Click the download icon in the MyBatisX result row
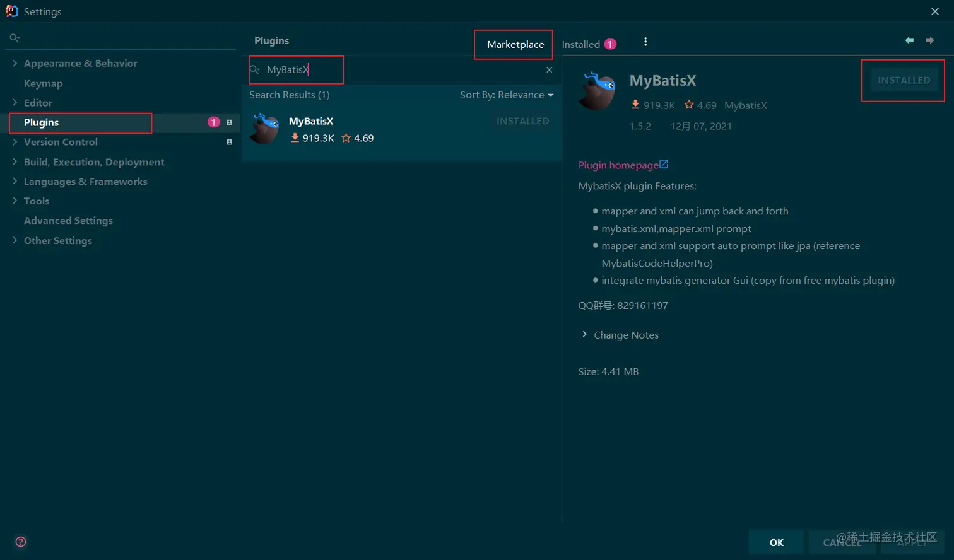The height and width of the screenshot is (560, 954). (295, 137)
